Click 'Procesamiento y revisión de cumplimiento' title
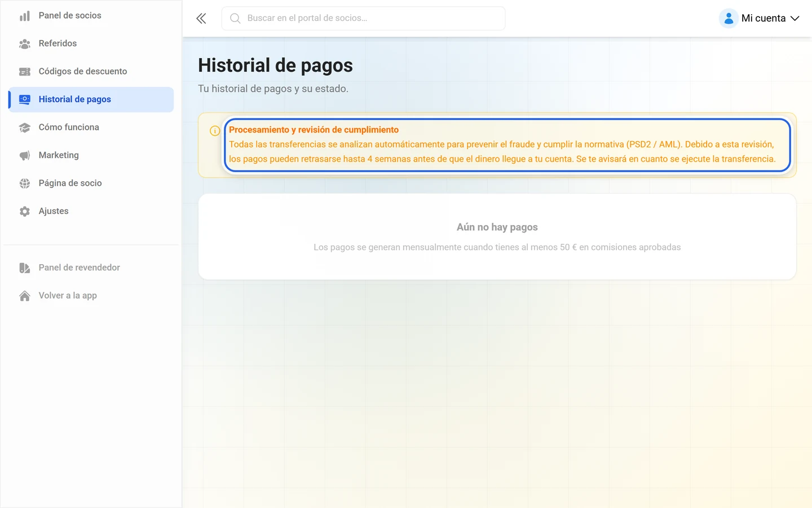 pos(314,130)
